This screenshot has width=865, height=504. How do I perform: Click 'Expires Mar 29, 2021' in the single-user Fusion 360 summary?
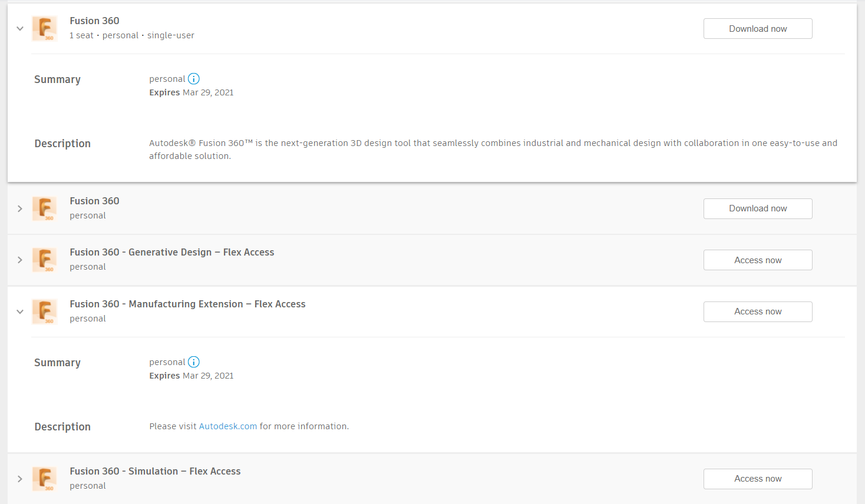tap(192, 92)
